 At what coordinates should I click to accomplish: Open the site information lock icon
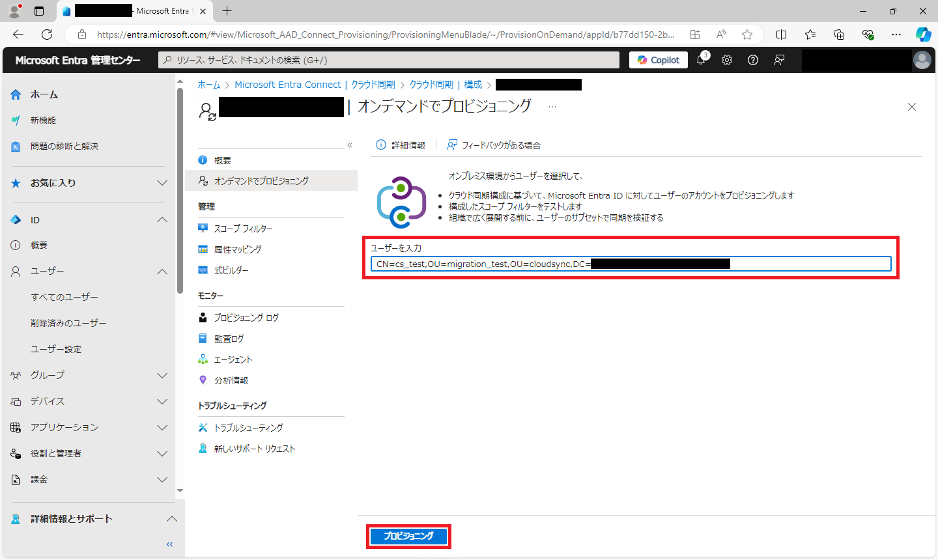click(x=81, y=35)
